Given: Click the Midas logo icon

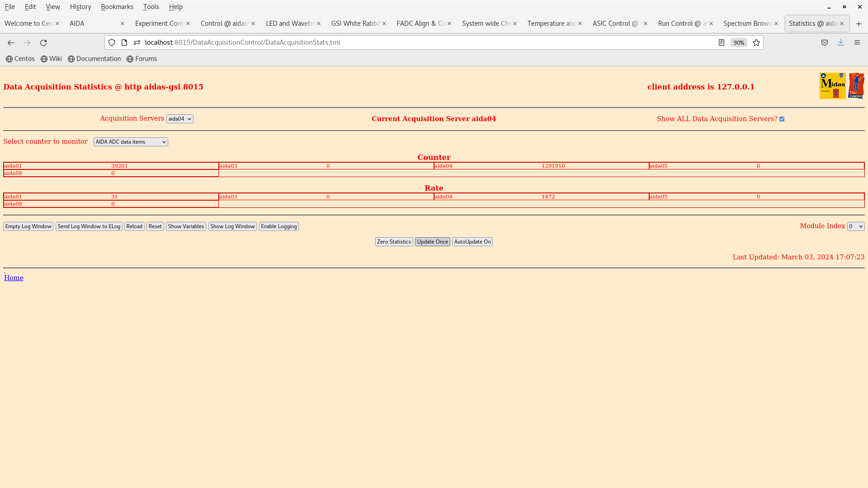Looking at the screenshot, I should [x=832, y=86].
